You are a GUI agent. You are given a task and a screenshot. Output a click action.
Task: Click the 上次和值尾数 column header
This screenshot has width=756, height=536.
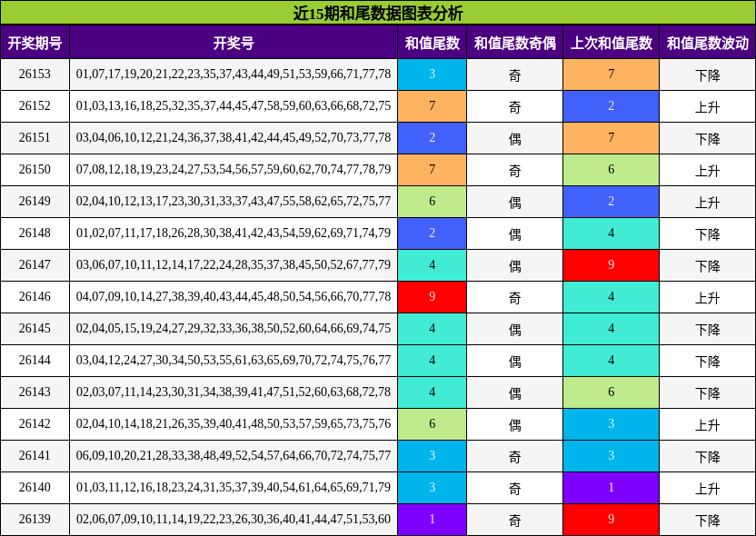[611, 43]
